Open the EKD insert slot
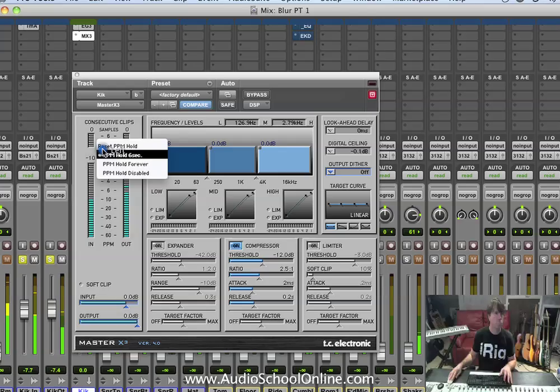 click(303, 36)
